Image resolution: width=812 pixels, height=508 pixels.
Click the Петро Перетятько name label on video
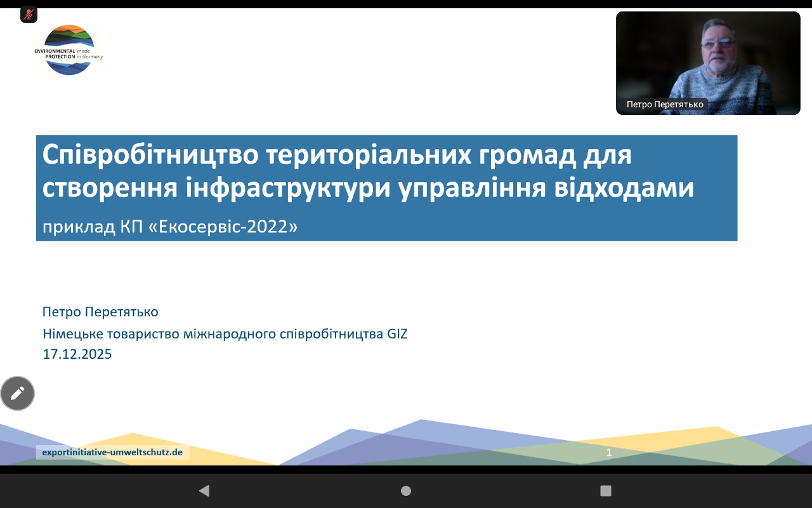[x=664, y=104]
